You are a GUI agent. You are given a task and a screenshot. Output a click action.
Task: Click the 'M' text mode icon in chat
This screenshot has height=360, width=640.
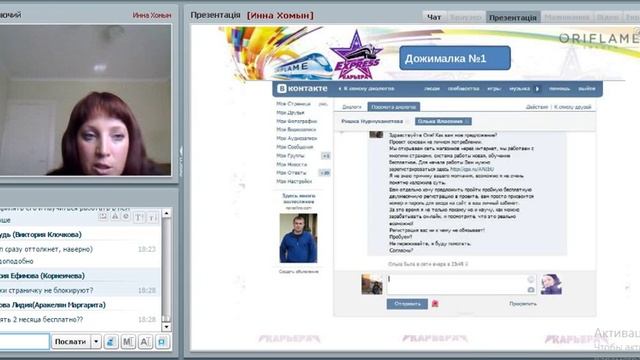[x=128, y=342]
